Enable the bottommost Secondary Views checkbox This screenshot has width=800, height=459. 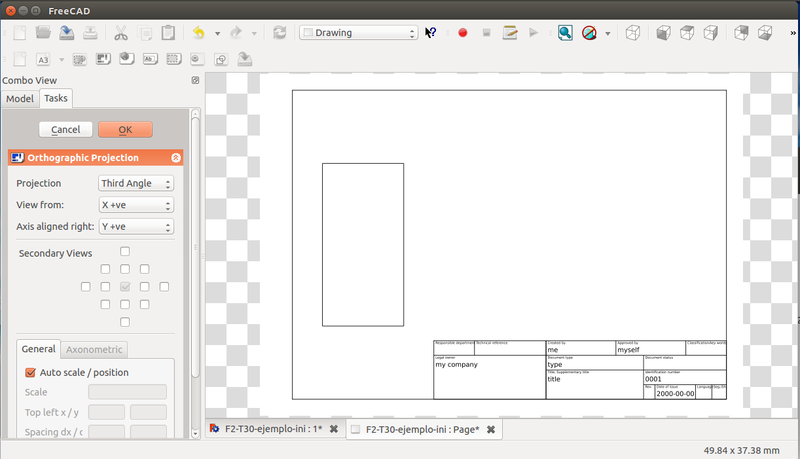click(x=125, y=322)
